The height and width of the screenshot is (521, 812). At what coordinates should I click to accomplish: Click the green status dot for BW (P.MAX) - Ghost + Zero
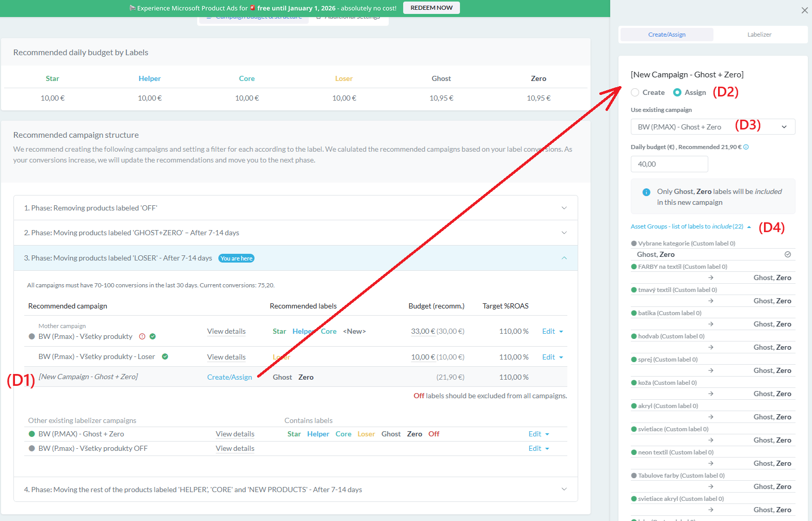32,434
